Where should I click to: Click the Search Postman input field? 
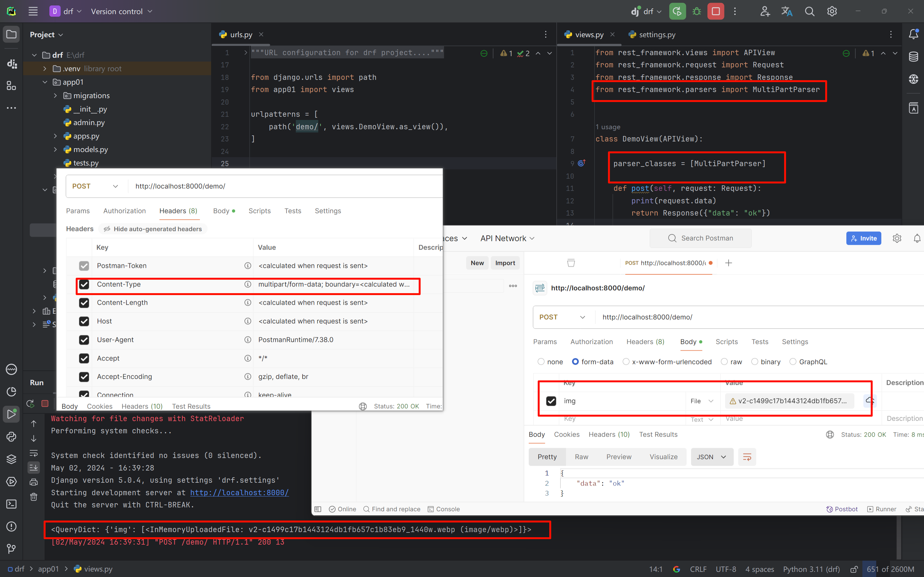click(x=707, y=239)
